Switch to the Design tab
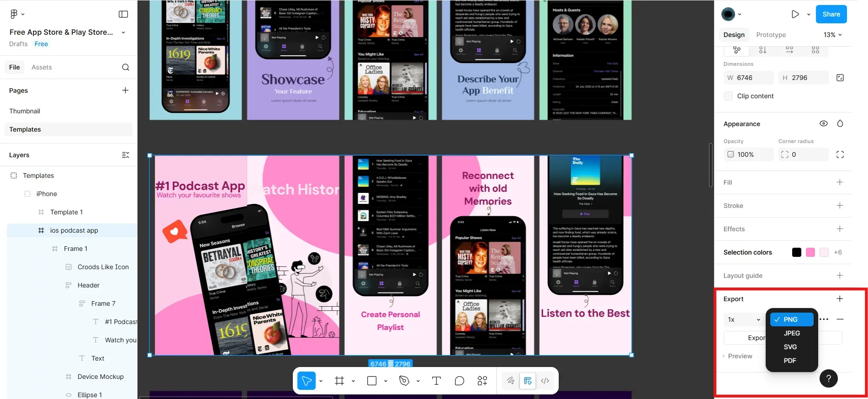Screen dimensions: 868x399 tap(734, 35)
